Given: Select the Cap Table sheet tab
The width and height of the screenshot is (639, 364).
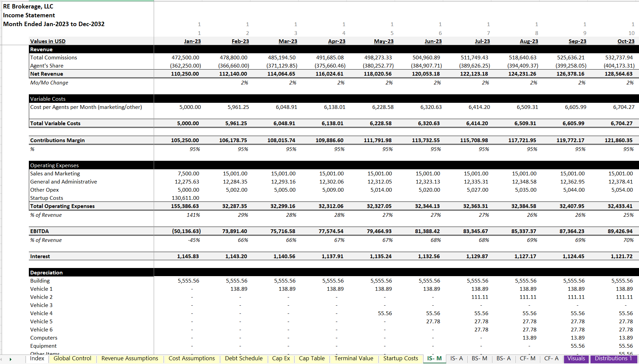Looking at the screenshot, I should pyautogui.click(x=312, y=359).
